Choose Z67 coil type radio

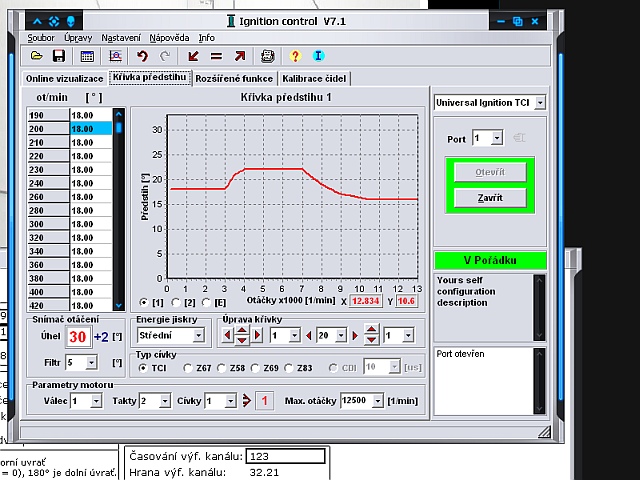tap(188, 368)
